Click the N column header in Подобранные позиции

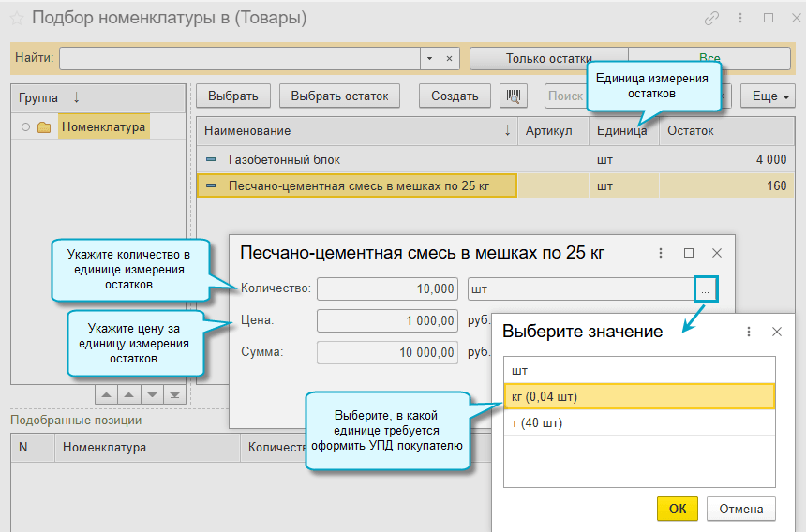(x=33, y=448)
